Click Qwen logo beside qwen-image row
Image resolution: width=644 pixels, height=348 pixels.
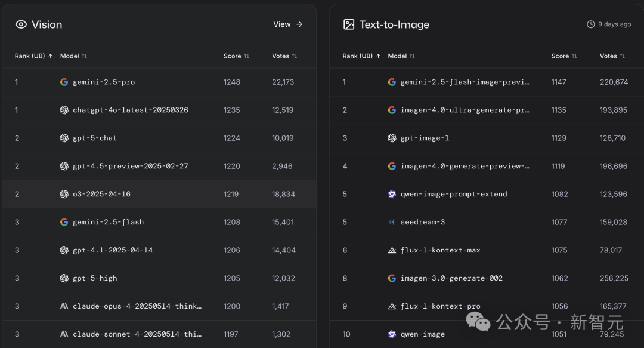click(392, 334)
